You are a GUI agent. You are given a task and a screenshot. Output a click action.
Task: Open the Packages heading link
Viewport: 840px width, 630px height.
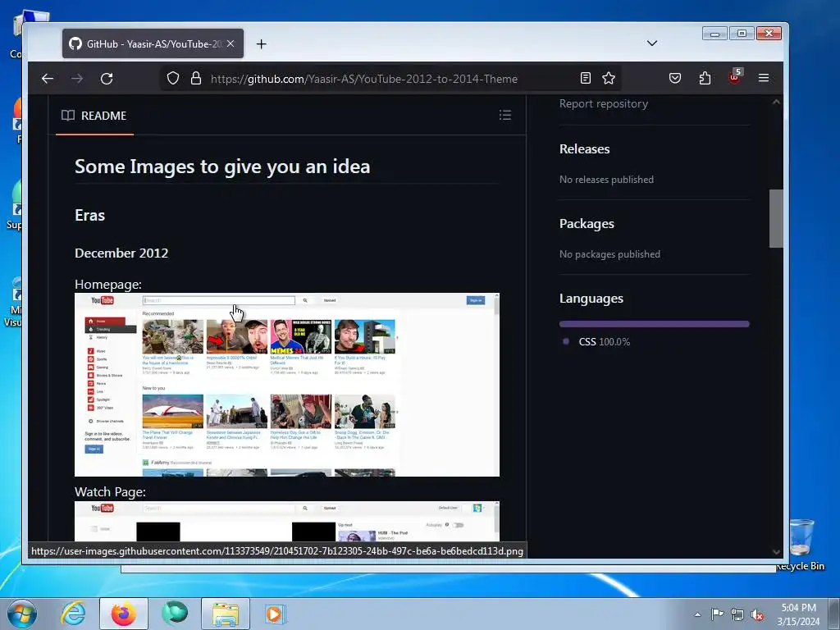click(x=587, y=224)
